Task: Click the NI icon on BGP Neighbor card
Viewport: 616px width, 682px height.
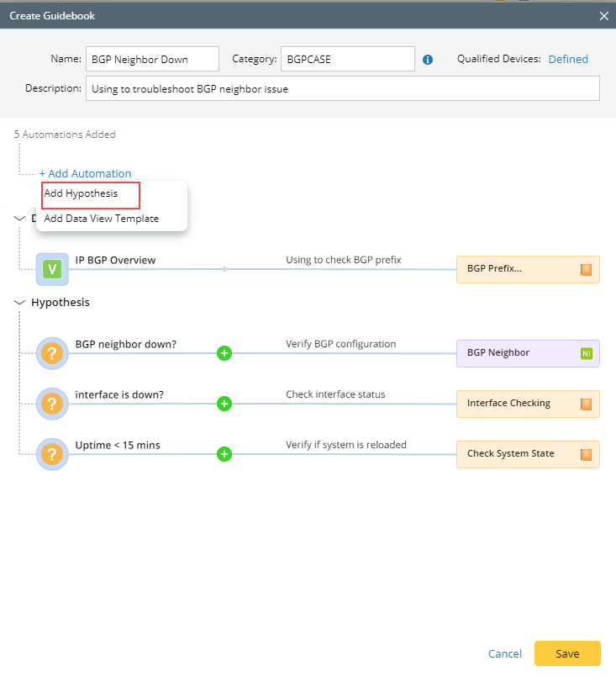Action: click(x=586, y=353)
